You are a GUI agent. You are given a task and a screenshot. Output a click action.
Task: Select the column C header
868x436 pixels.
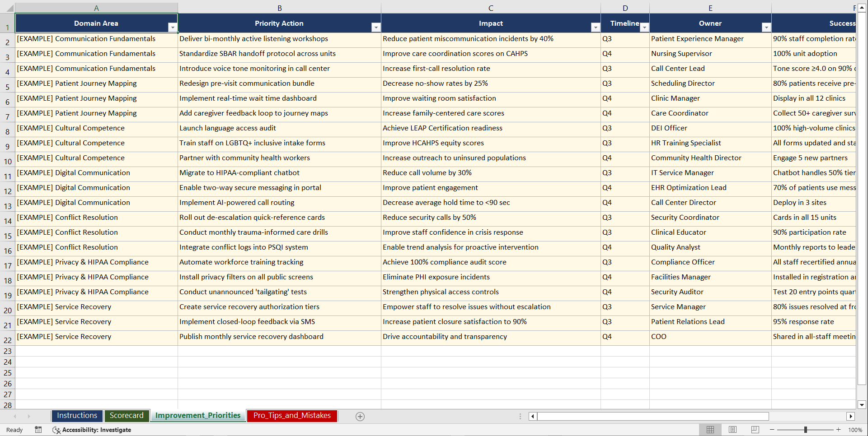pyautogui.click(x=491, y=7)
